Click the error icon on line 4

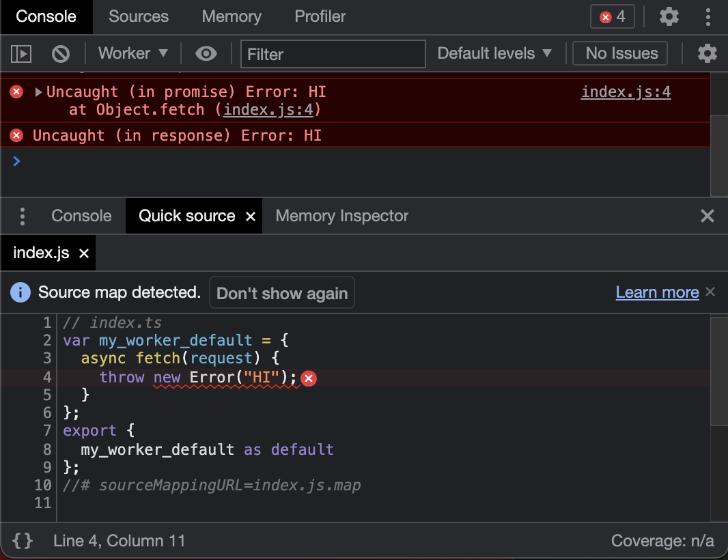(309, 378)
